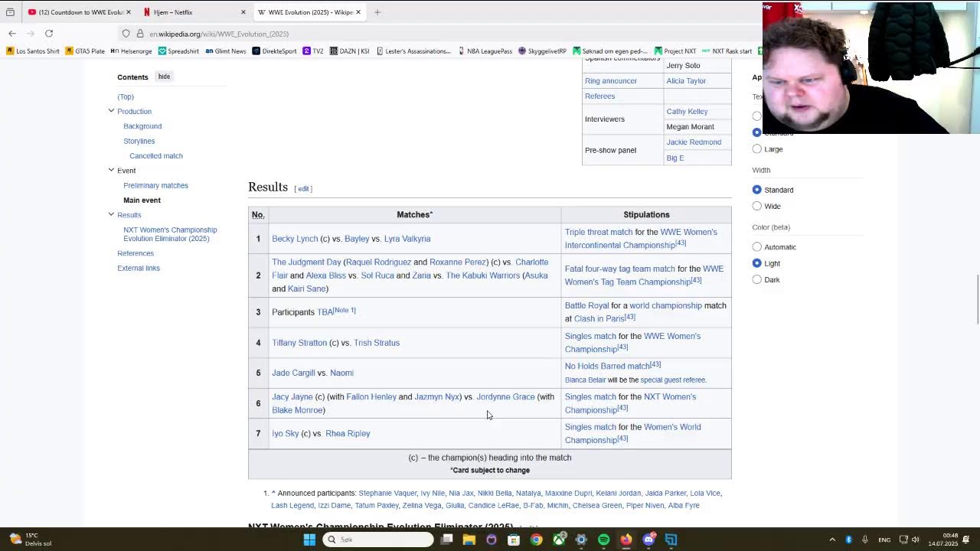Open Los Santos Shirt bookmark
980x551 pixels.
tap(33, 51)
